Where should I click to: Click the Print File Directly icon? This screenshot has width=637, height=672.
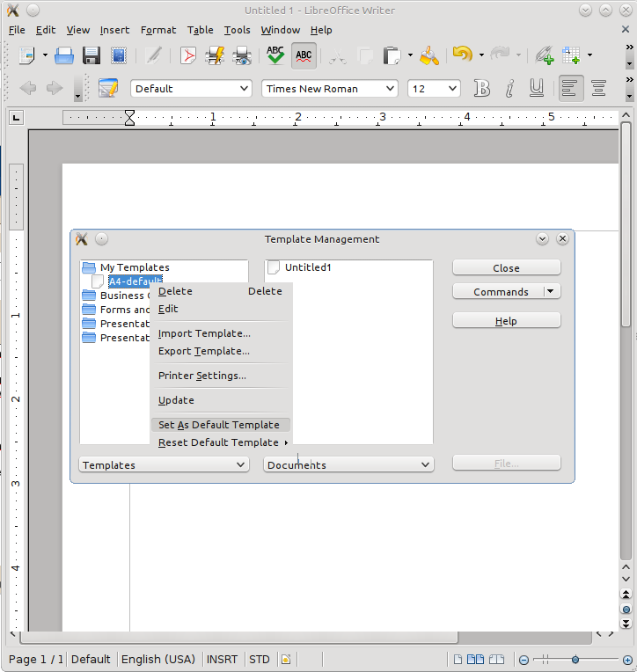pos(215,55)
